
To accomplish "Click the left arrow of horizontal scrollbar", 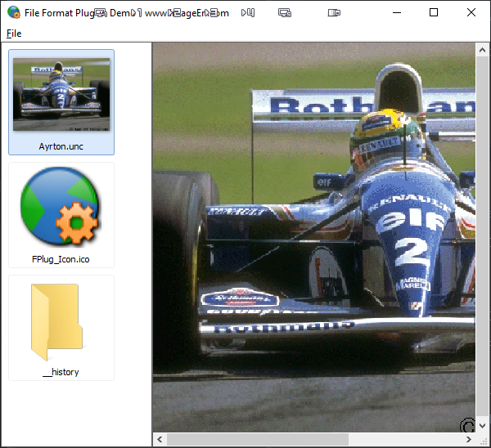I will (160, 439).
